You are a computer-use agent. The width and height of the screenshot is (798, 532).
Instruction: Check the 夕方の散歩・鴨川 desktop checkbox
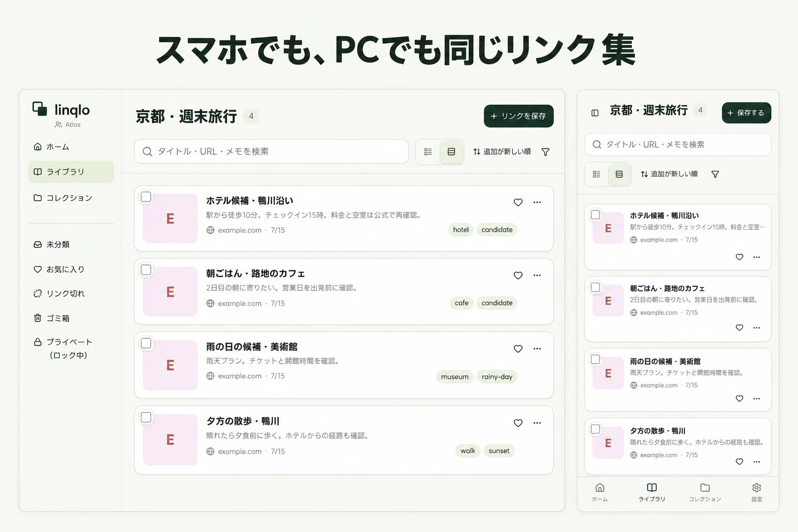coord(146,417)
